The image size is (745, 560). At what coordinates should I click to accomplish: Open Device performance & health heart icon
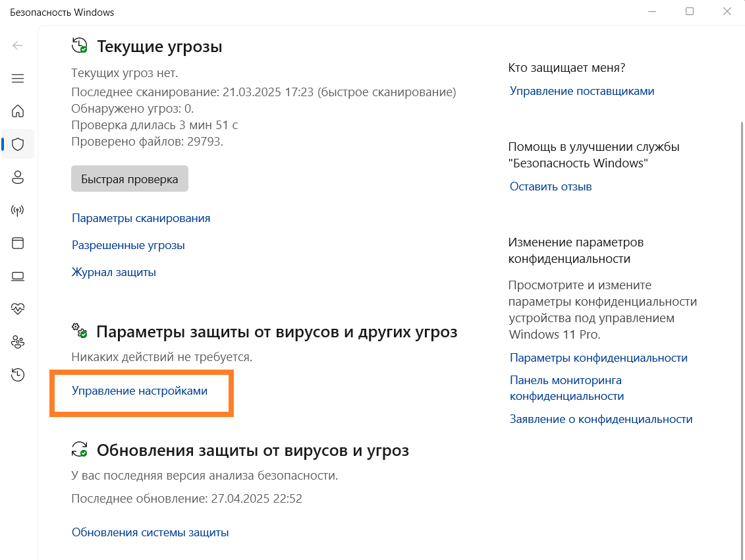click(18, 309)
